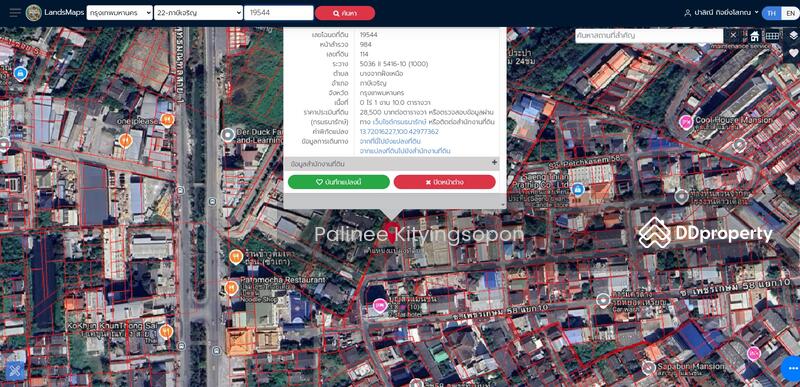
Task: Click the LandsMaps round logo
Action: tap(34, 13)
